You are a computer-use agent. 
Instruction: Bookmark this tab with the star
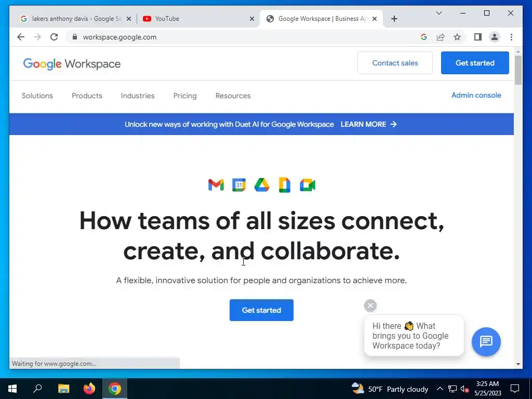pos(457,37)
